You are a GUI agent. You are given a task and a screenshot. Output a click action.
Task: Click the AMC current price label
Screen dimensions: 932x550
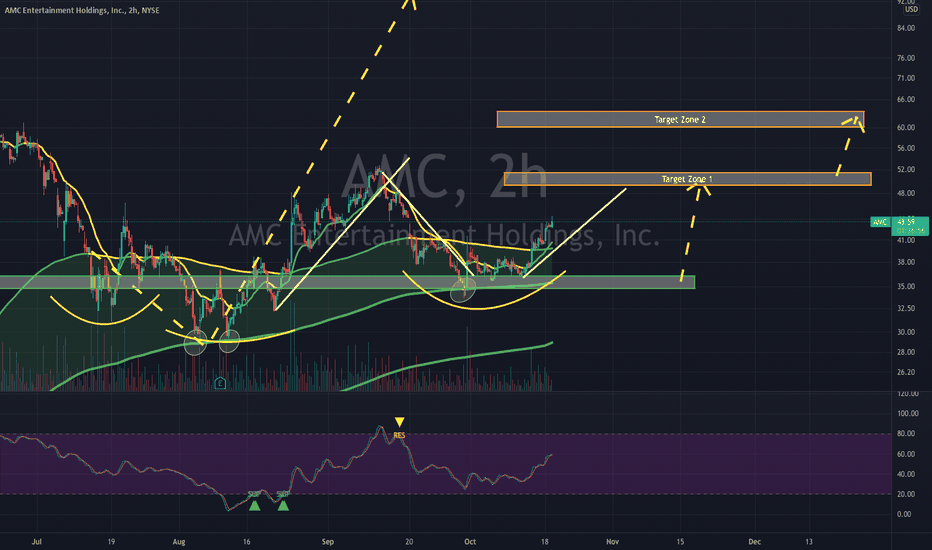coord(899,226)
